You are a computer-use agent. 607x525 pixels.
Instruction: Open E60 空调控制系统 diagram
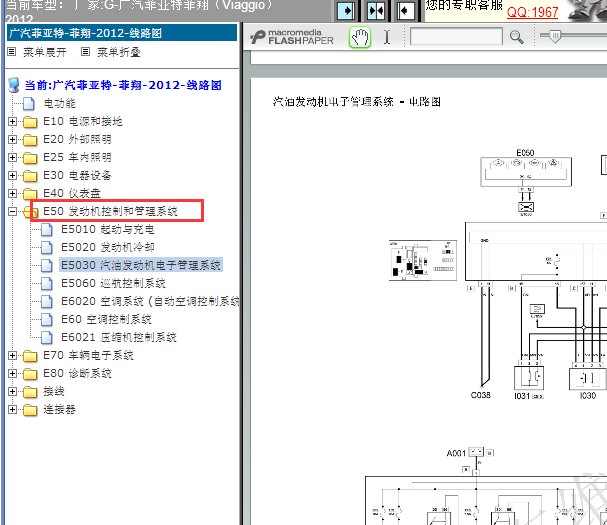tap(106, 319)
